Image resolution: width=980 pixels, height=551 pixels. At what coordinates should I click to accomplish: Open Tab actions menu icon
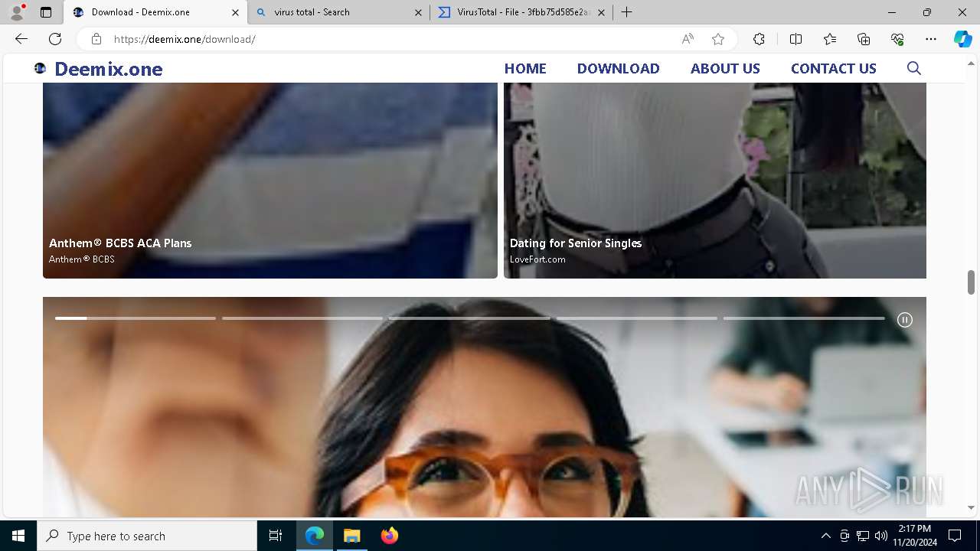46,12
